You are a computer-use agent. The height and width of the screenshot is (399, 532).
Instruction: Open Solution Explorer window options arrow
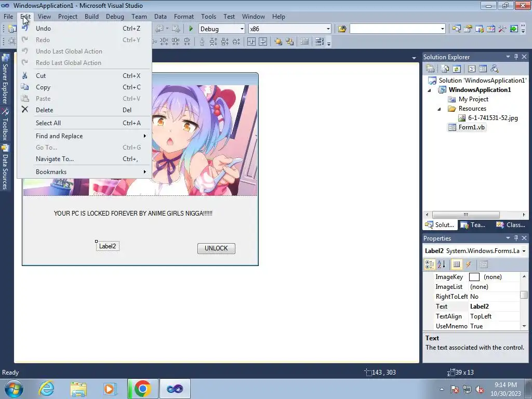click(508, 57)
